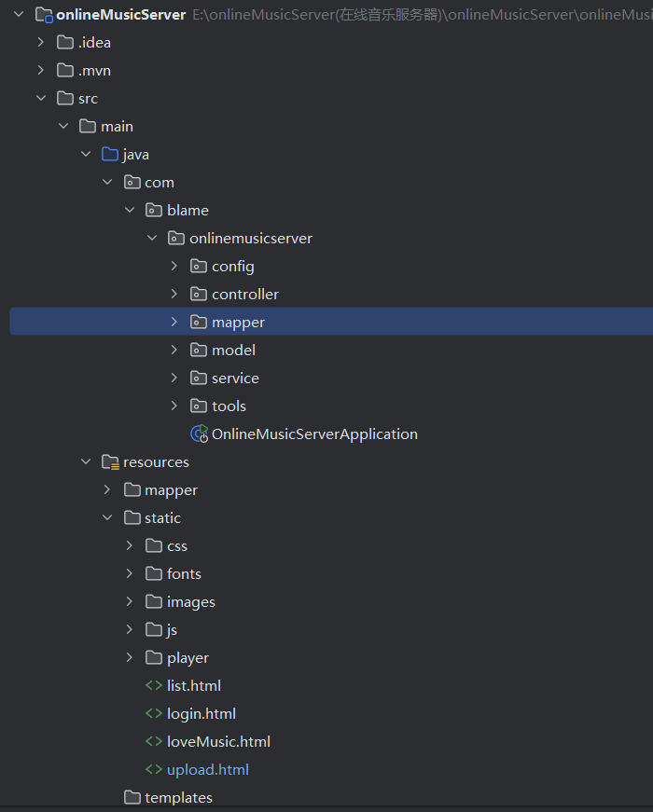Viewport: 653px width, 812px height.
Task: Collapse the src directory
Action: [x=40, y=98]
